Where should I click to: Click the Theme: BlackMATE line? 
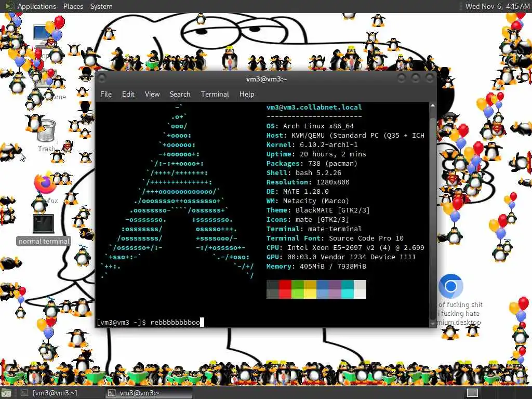click(x=318, y=210)
